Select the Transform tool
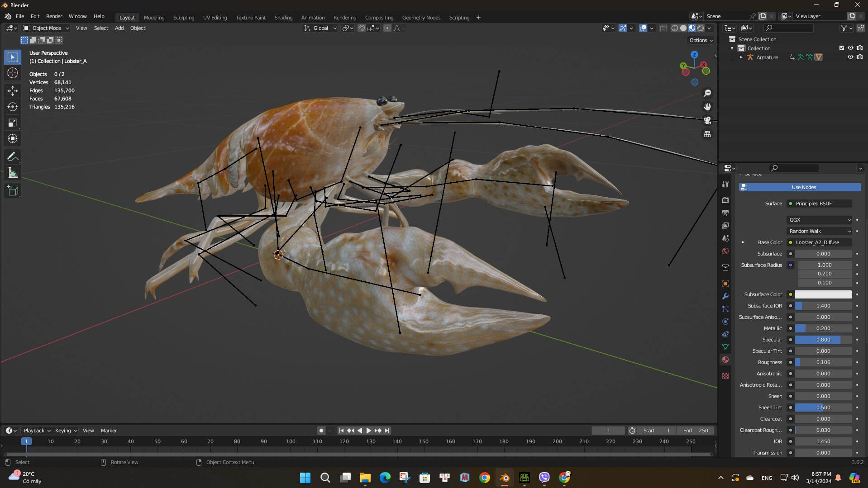Viewport: 868px width, 488px height. pyautogui.click(x=13, y=138)
